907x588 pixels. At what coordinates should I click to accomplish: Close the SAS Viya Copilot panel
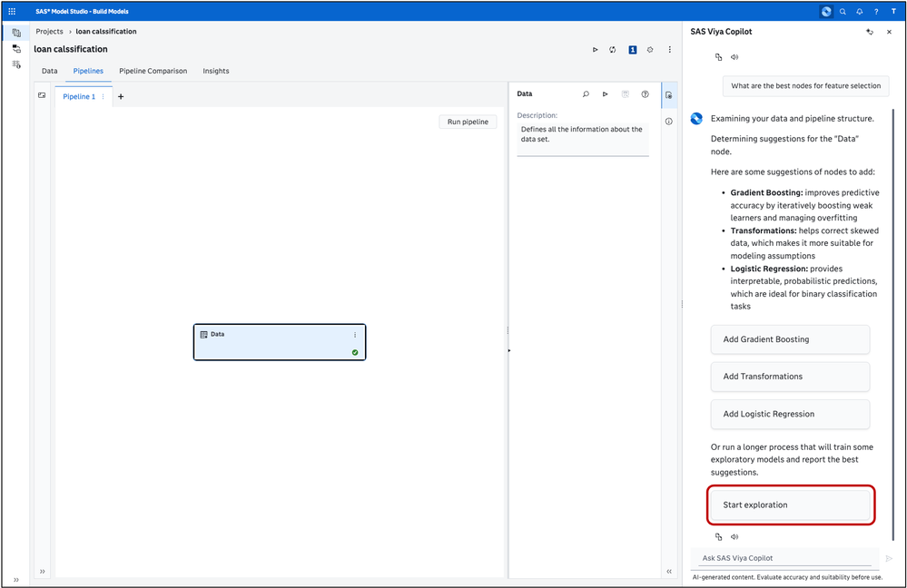pos(889,32)
